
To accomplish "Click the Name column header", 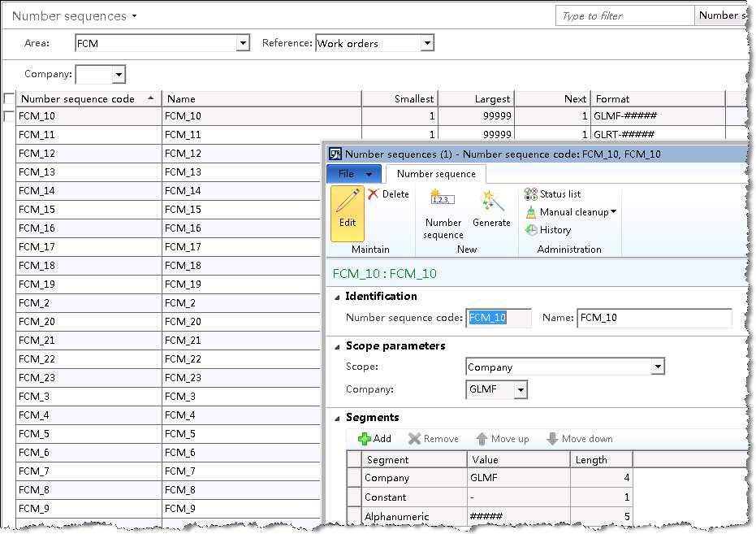I will [261, 98].
